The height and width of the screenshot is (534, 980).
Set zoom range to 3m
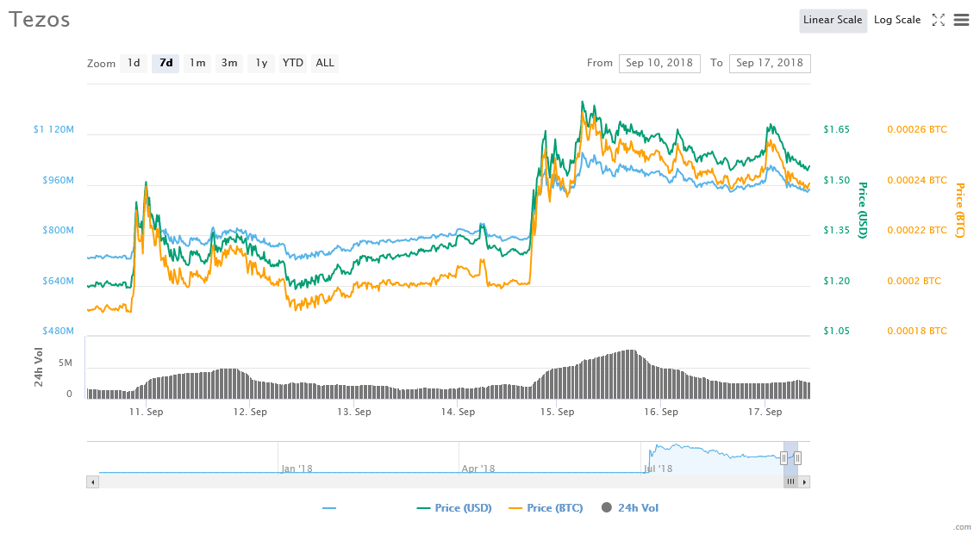pyautogui.click(x=229, y=63)
